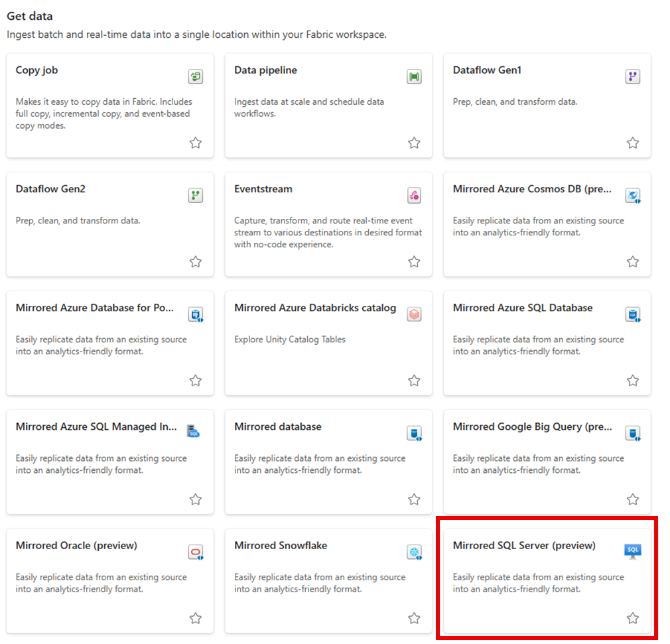Select the Data pipeline title
Viewport: 670px width, 644px height.
(x=265, y=70)
